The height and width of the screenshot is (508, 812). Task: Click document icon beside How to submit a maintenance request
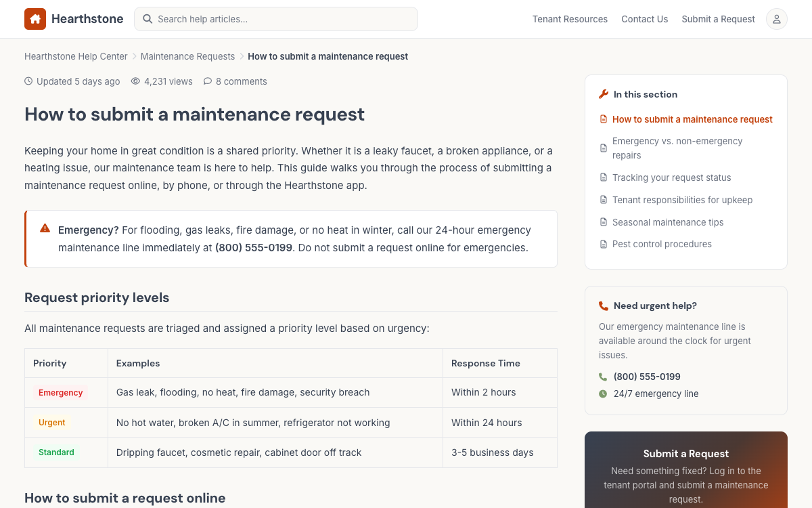pyautogui.click(x=604, y=119)
